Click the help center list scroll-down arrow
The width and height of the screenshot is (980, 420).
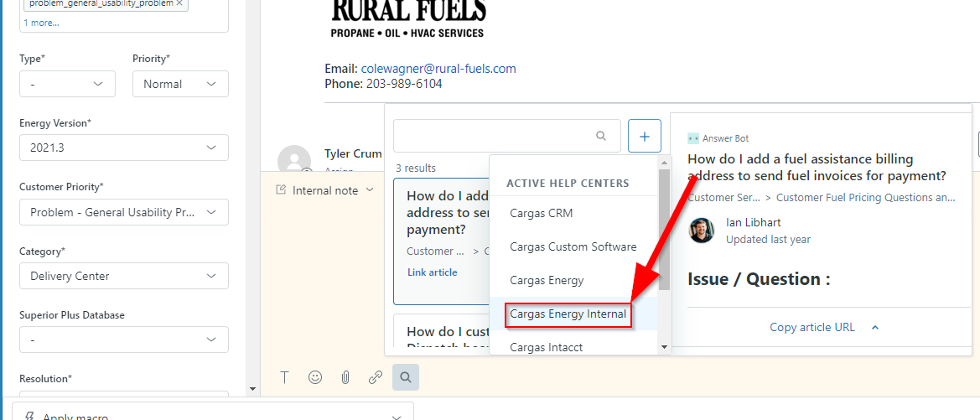click(x=665, y=348)
